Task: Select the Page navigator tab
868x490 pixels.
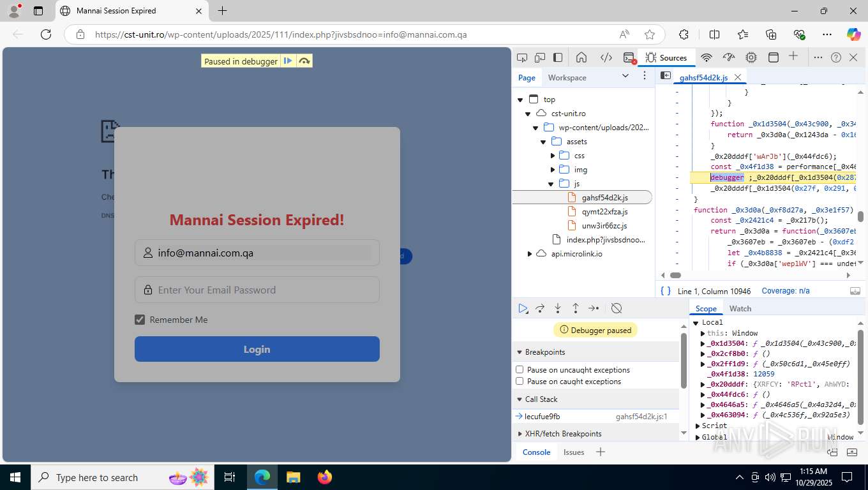Action: pos(527,78)
